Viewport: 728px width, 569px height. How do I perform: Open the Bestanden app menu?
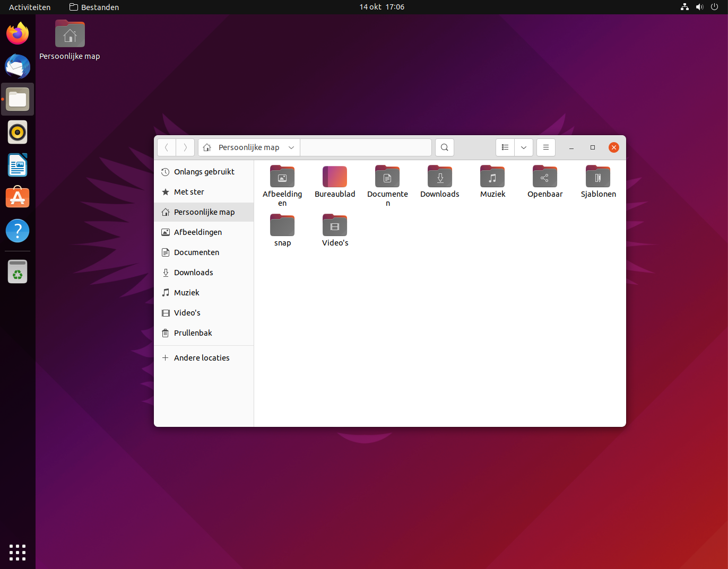[94, 7]
